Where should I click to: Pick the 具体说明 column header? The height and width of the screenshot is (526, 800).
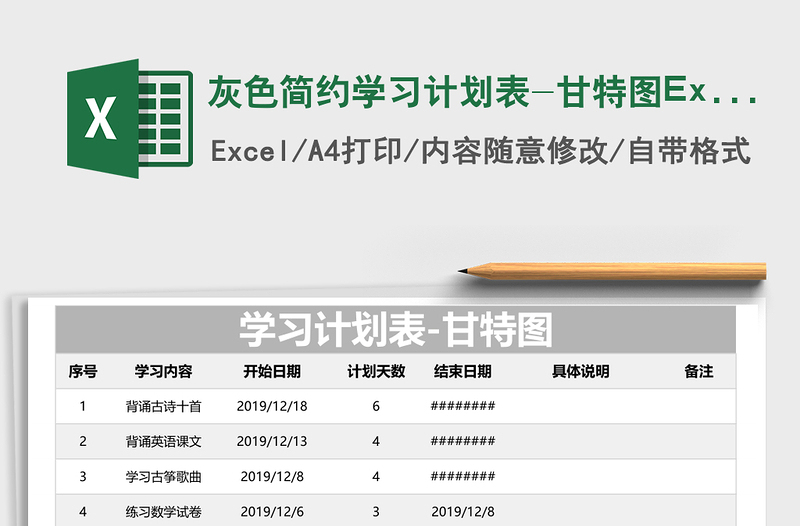(580, 371)
